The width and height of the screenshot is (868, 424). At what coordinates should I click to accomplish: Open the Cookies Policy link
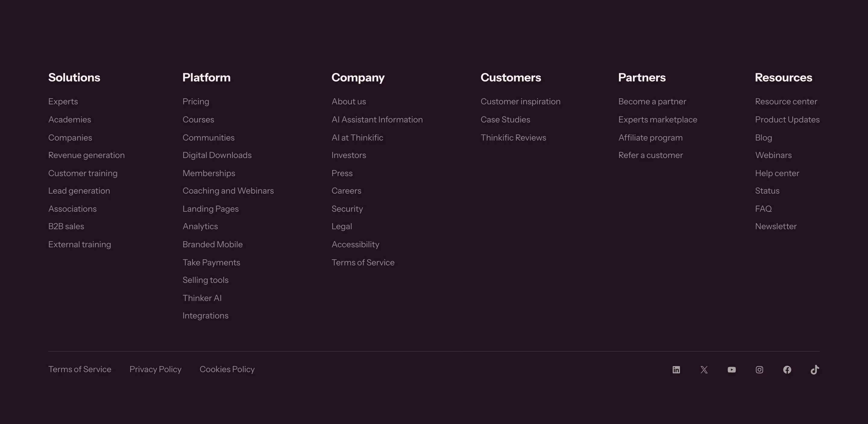(x=227, y=369)
